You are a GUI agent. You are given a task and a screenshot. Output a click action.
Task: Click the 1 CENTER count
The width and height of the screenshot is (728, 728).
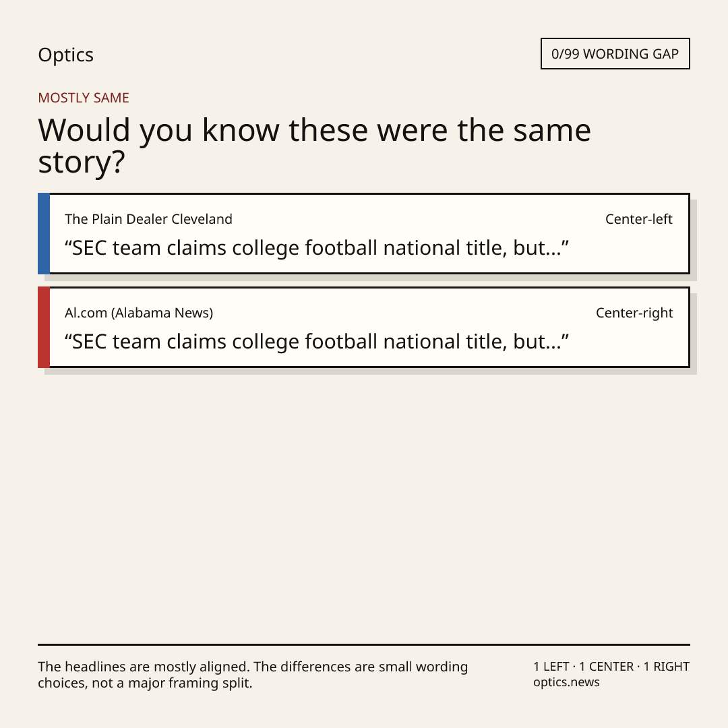[606, 667]
